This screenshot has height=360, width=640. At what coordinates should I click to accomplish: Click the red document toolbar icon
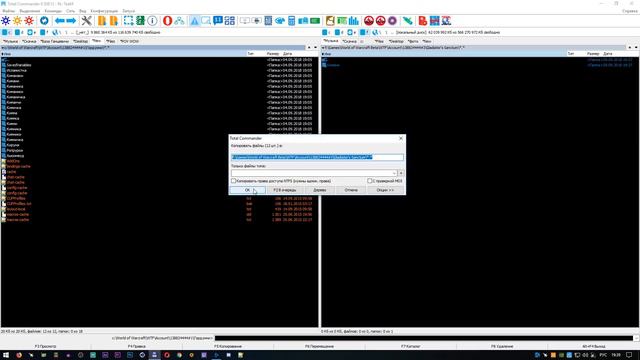pos(423,20)
